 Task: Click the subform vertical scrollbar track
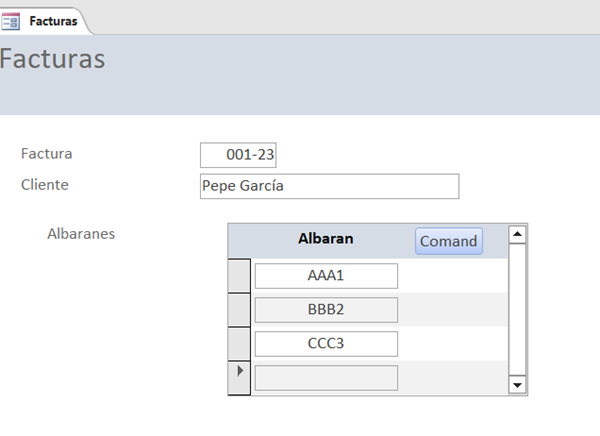(517, 310)
